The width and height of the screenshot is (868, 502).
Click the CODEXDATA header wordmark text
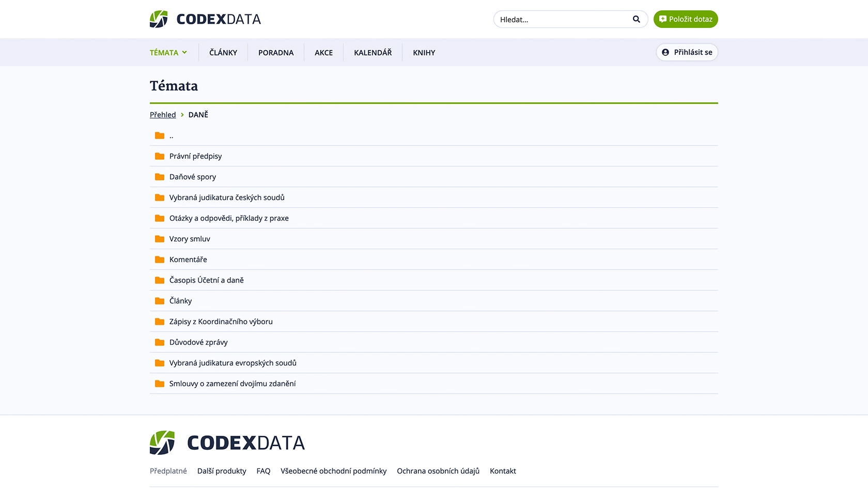(x=219, y=19)
